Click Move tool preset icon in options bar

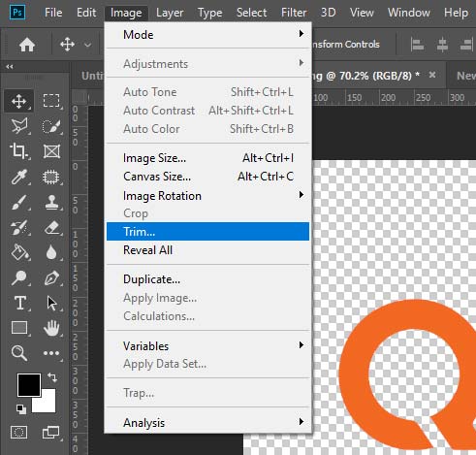coord(67,45)
